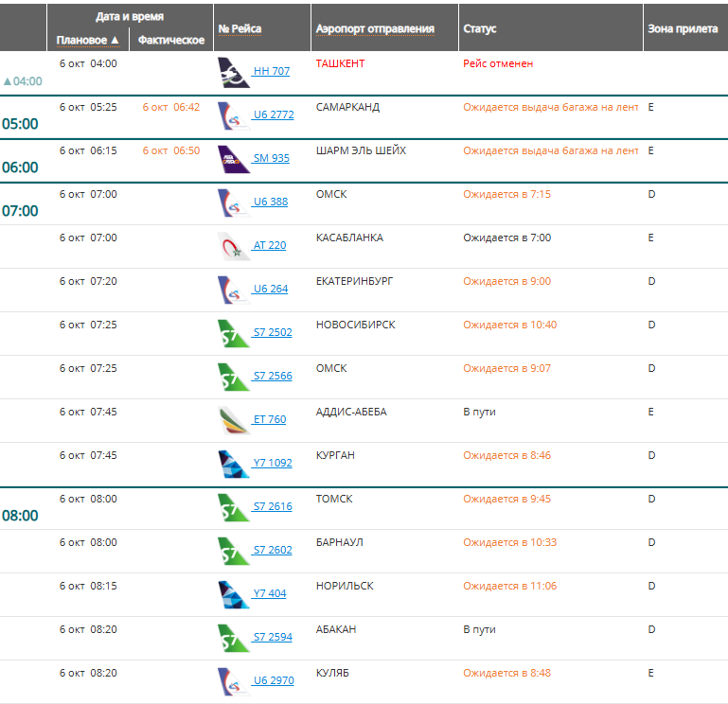Click the S7 logo beside S7 2594
The width and height of the screenshot is (728, 704).
(234, 638)
